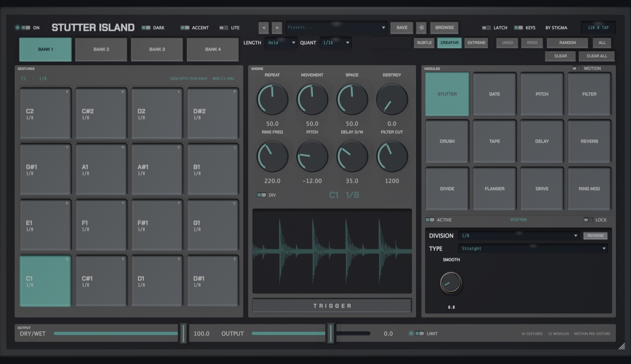This screenshot has height=364, width=631.
Task: Toggle the Motion switch
Action: pos(577,68)
